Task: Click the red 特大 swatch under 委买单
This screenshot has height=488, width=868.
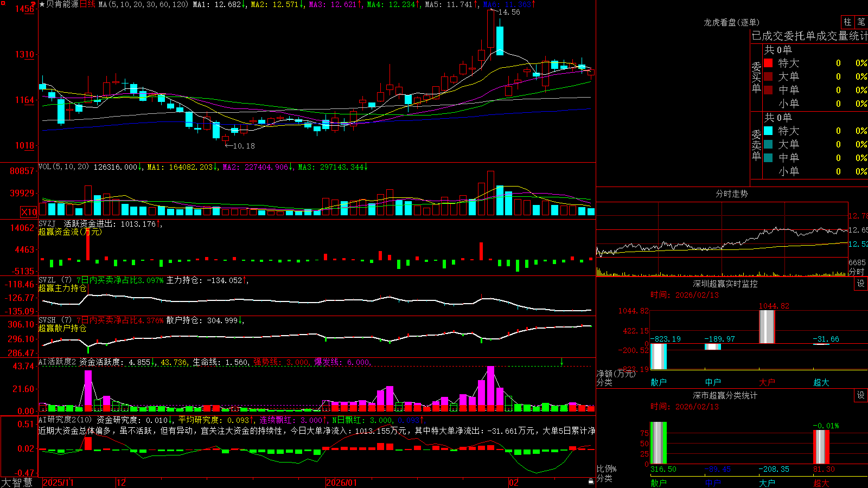Action: [x=768, y=63]
